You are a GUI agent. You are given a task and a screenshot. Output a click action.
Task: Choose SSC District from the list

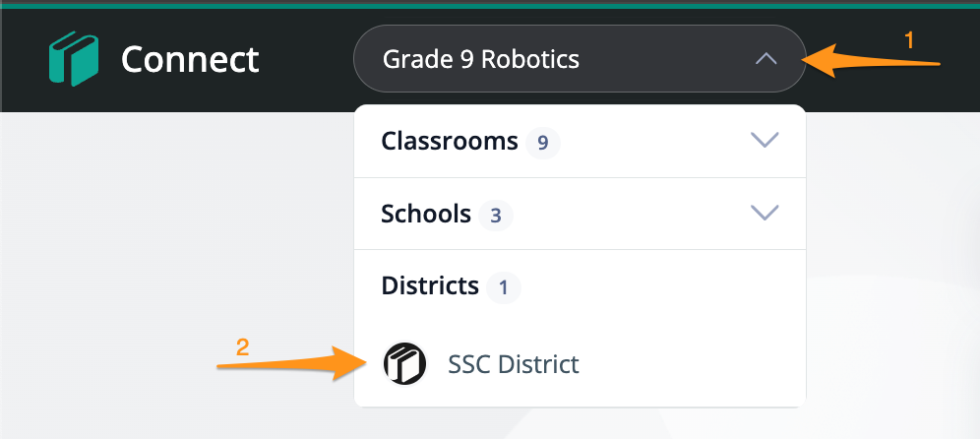pos(513,365)
